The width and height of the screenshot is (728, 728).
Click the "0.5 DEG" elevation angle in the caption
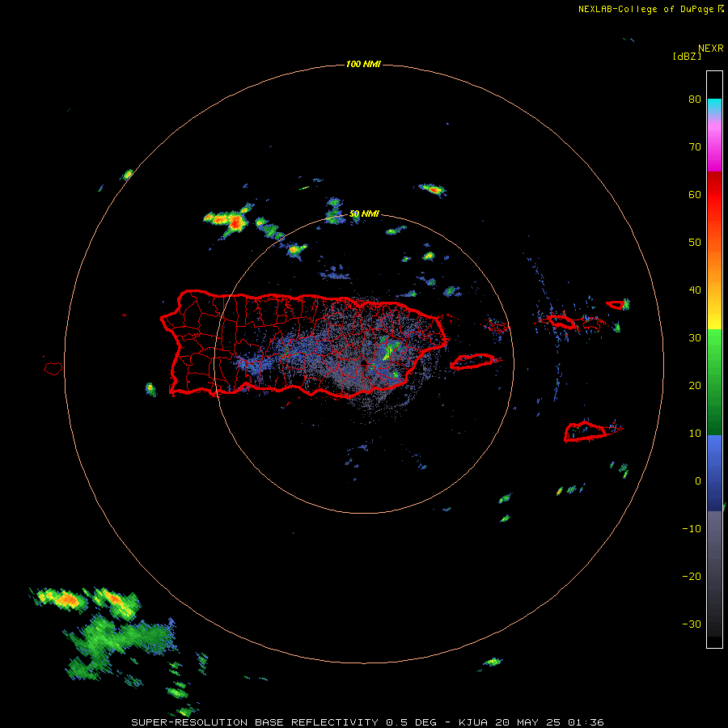click(412, 722)
